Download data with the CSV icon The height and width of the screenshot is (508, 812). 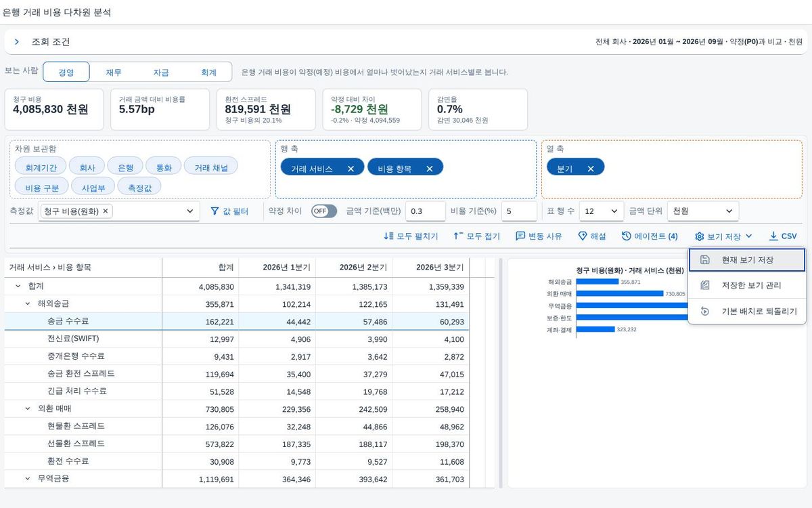pos(773,236)
